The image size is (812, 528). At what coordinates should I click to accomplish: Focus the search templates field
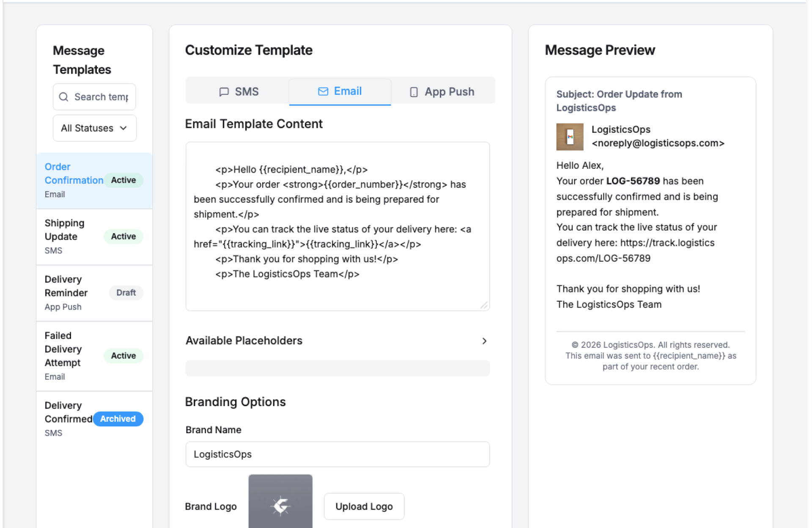coord(101,97)
